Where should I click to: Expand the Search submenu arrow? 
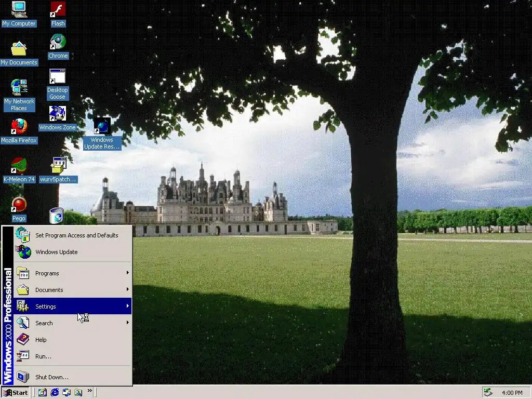[128, 323]
